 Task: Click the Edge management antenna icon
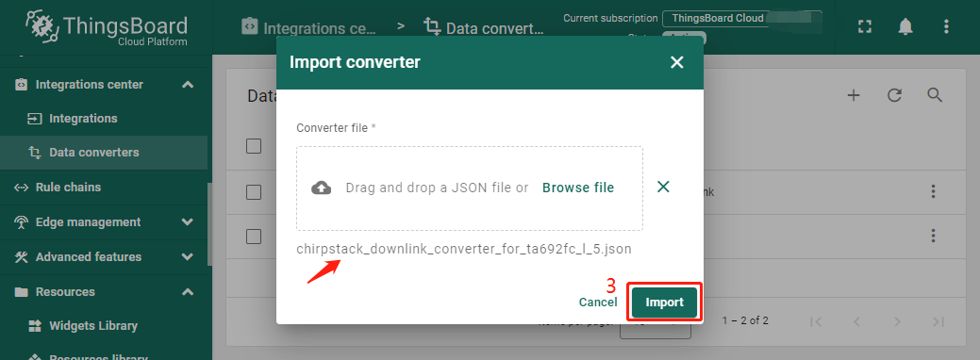(x=22, y=221)
